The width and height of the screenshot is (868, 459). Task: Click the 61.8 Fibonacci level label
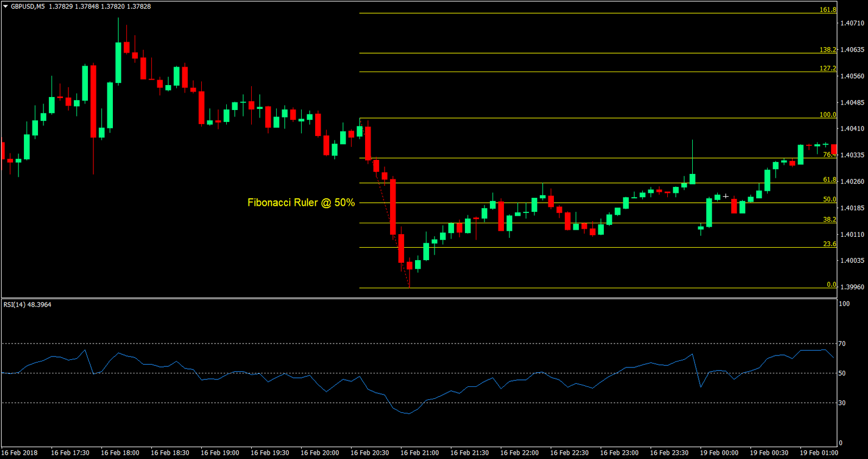click(x=829, y=179)
